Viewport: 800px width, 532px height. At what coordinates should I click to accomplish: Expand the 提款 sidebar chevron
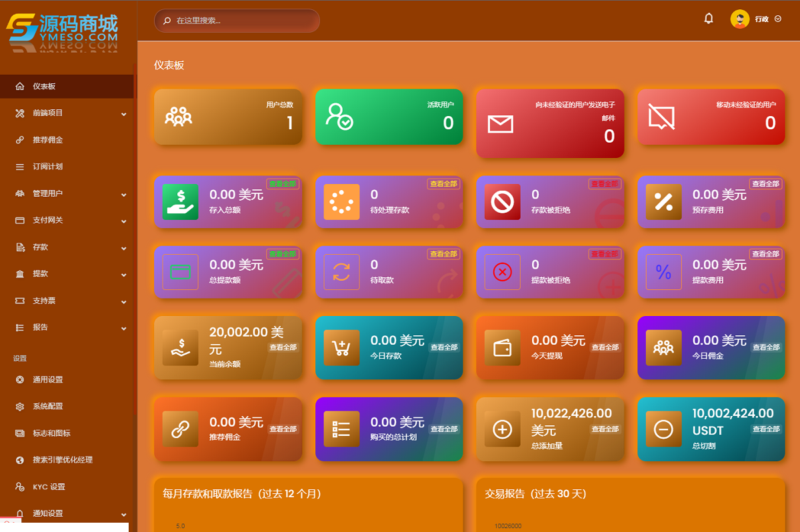pos(123,275)
